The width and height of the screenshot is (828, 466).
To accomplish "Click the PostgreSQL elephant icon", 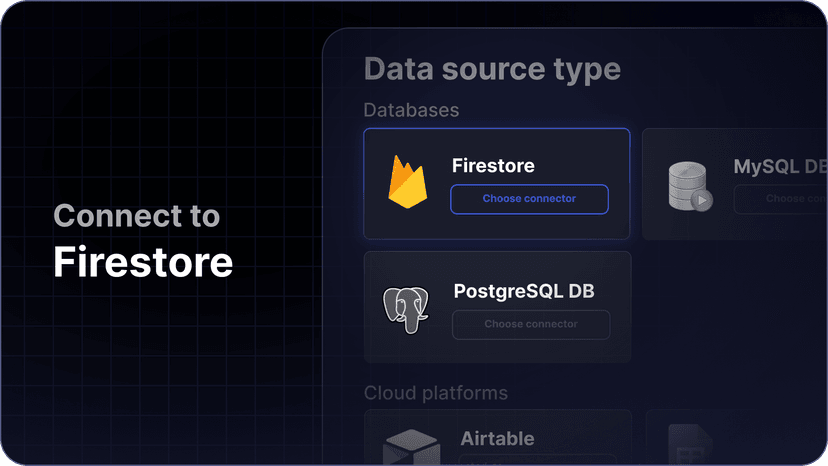I will click(406, 310).
